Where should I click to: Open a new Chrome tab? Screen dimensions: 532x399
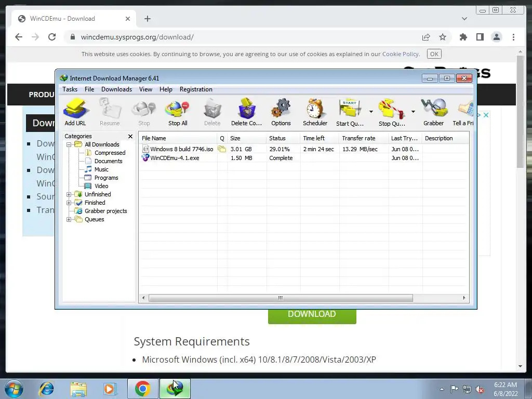tap(147, 19)
